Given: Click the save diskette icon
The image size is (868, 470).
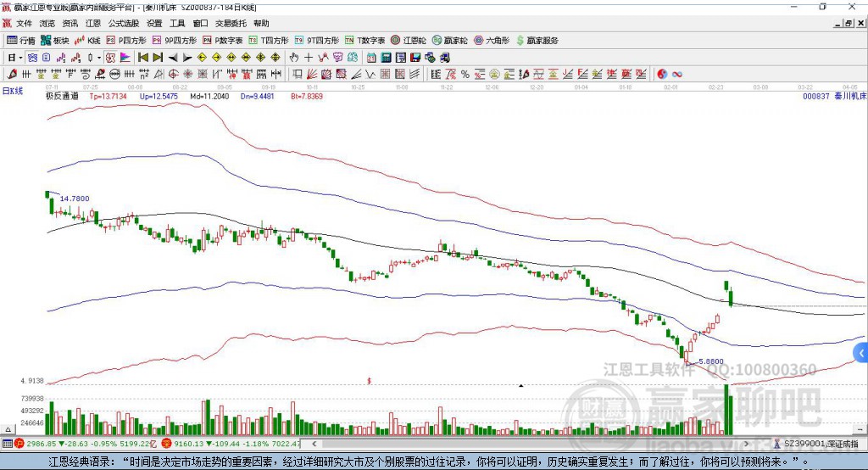Looking at the screenshot, I should click(415, 58).
